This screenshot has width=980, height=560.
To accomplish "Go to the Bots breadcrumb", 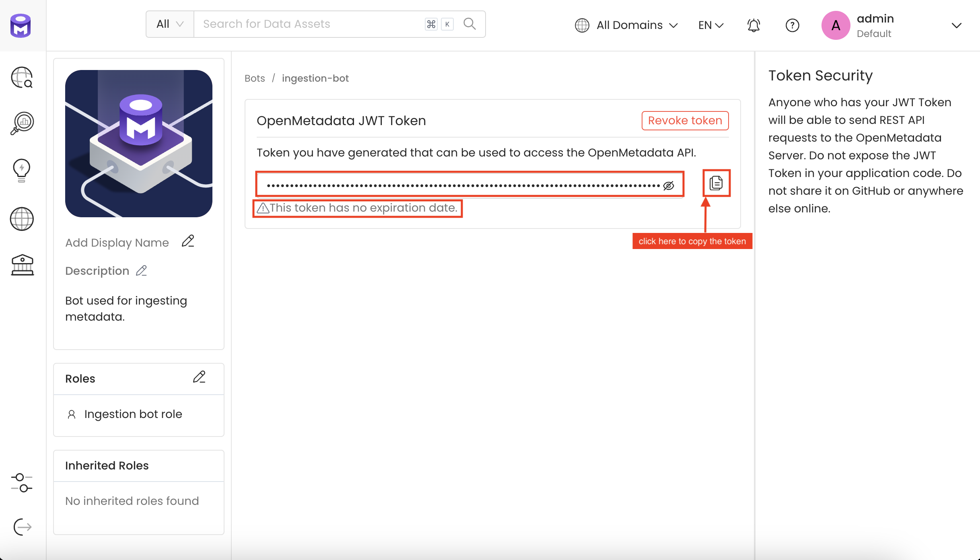I will pos(255,78).
